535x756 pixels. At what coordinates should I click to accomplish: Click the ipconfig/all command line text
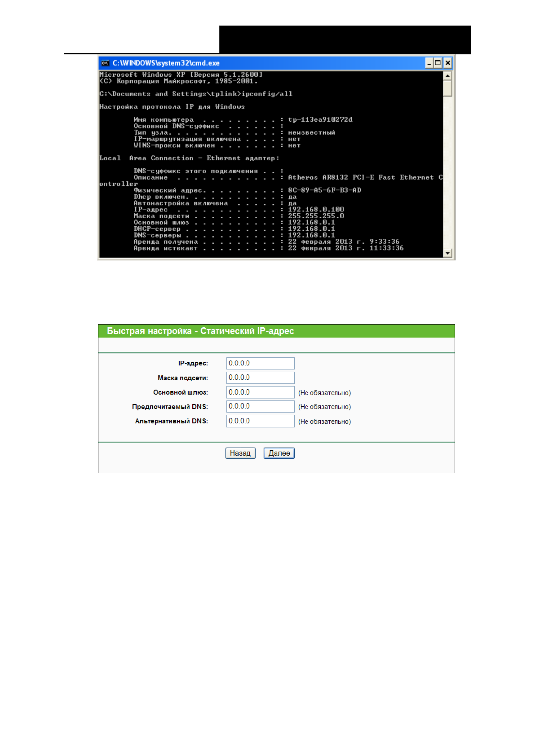267,94
